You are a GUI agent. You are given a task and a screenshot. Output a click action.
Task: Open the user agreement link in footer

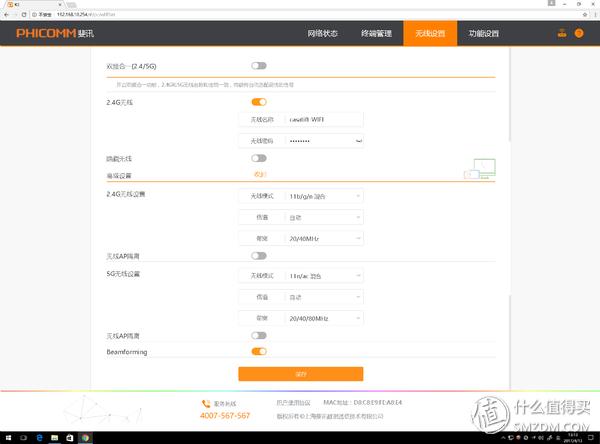[293, 403]
